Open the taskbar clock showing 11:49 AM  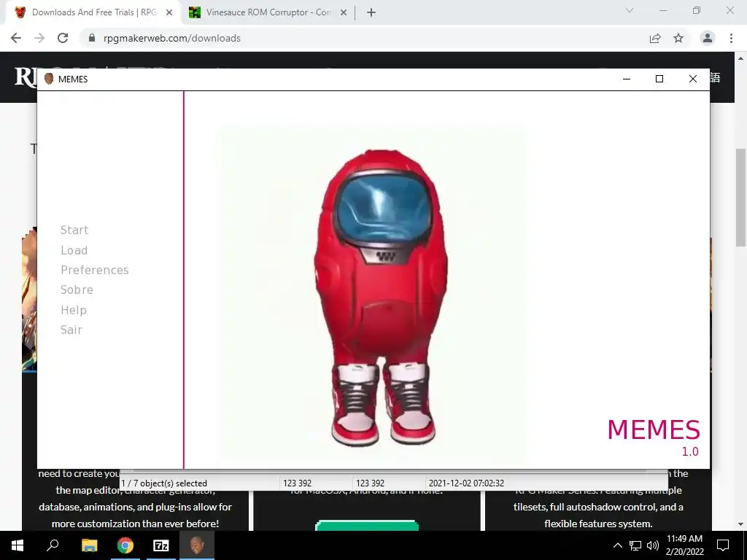684,545
